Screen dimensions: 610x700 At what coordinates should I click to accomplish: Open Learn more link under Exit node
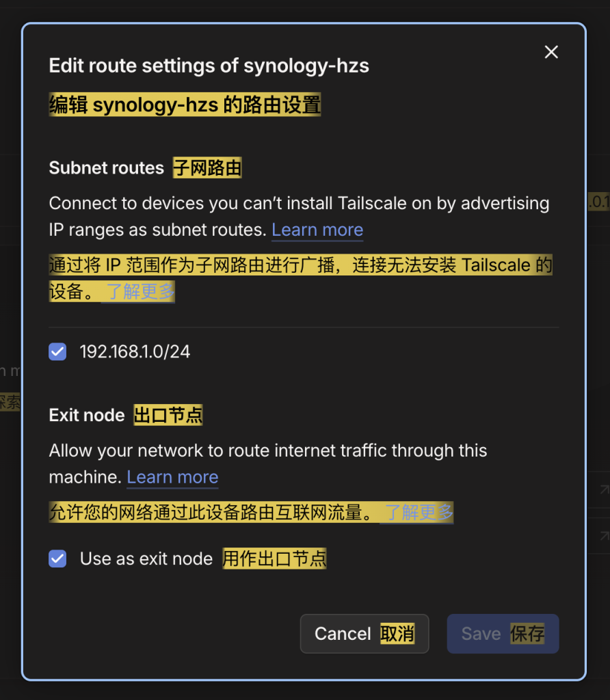(x=172, y=477)
